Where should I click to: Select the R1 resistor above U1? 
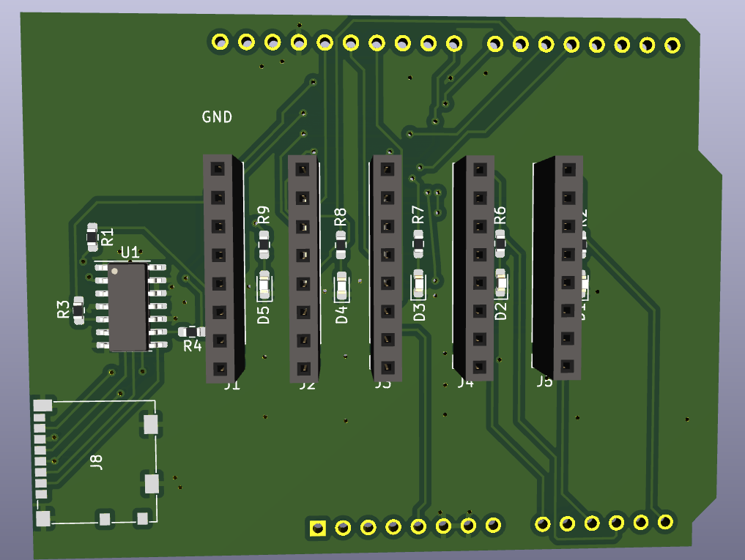[92, 236]
